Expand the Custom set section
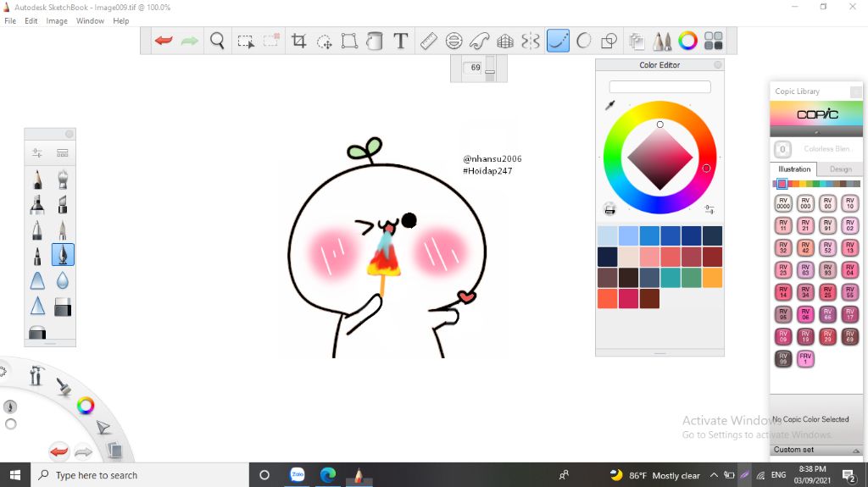 (x=816, y=450)
